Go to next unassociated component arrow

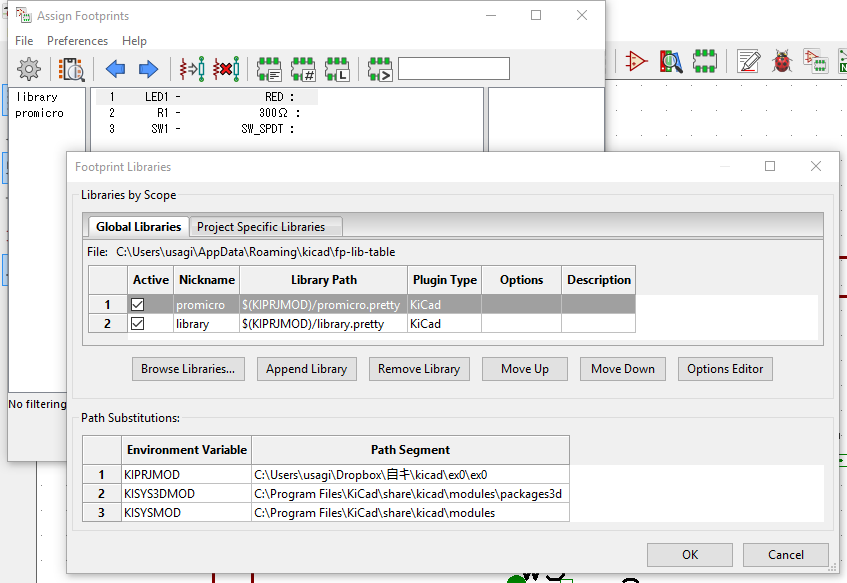coord(148,69)
